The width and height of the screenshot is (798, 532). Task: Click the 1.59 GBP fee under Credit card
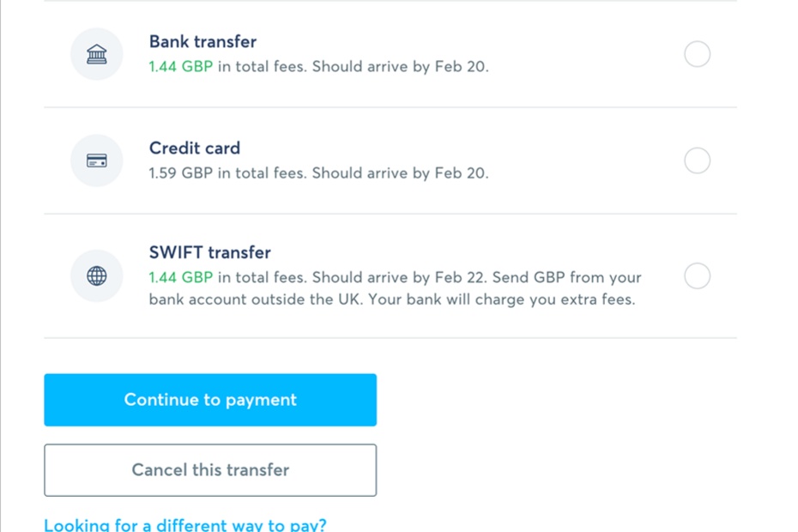click(181, 173)
